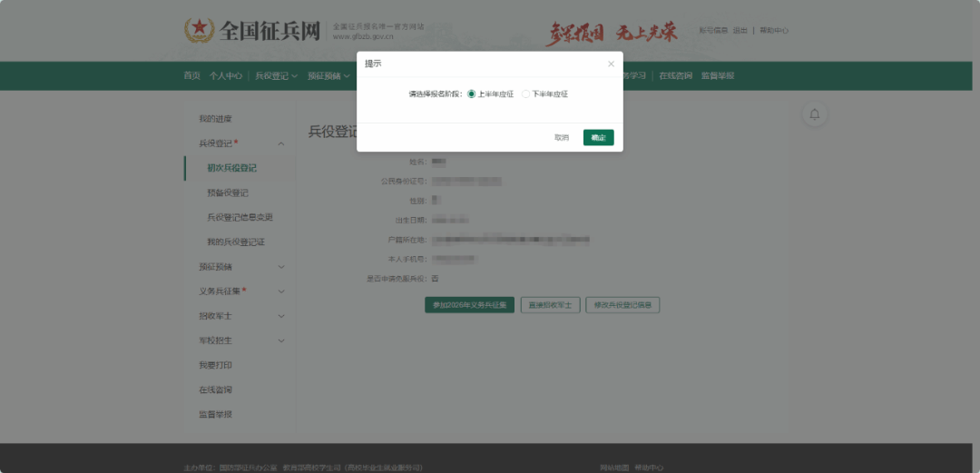Click the 全国征兵网 emblem logo
The height and width of the screenshot is (473, 980).
tap(199, 30)
